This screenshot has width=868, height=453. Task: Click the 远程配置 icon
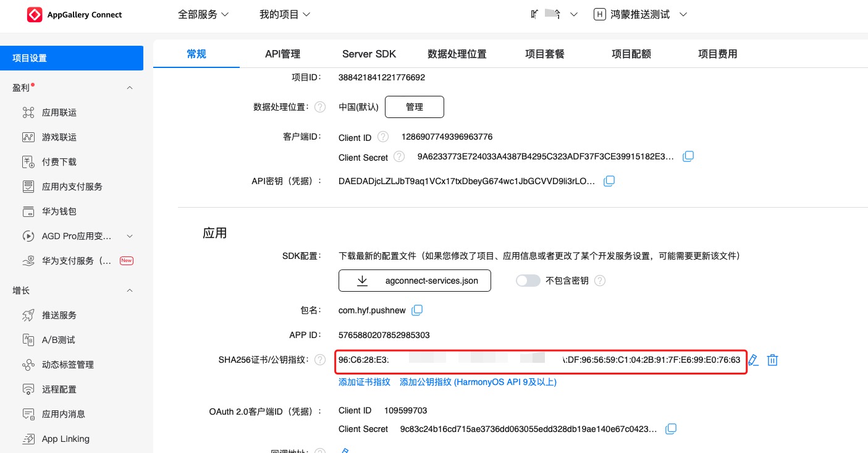pyautogui.click(x=28, y=389)
